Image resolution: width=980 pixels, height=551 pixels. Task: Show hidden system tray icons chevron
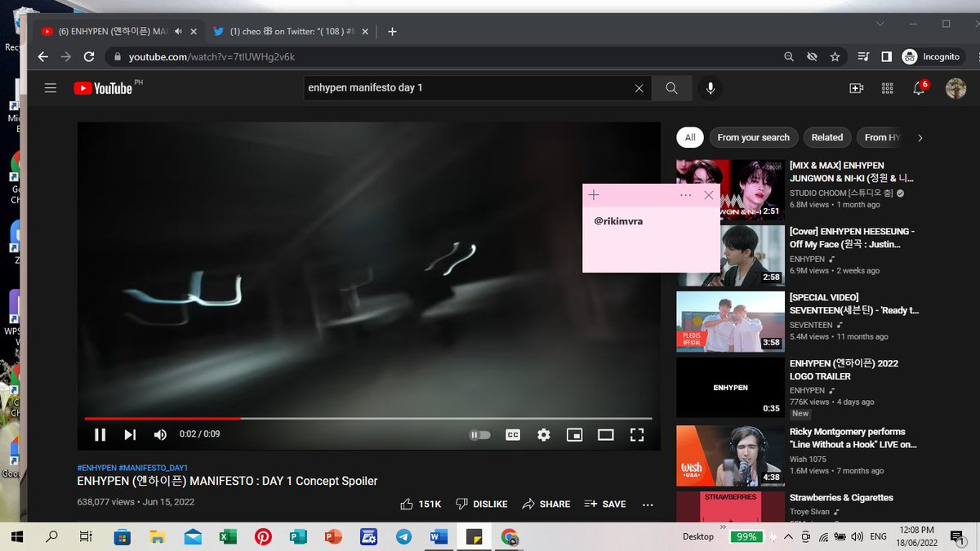[788, 537]
